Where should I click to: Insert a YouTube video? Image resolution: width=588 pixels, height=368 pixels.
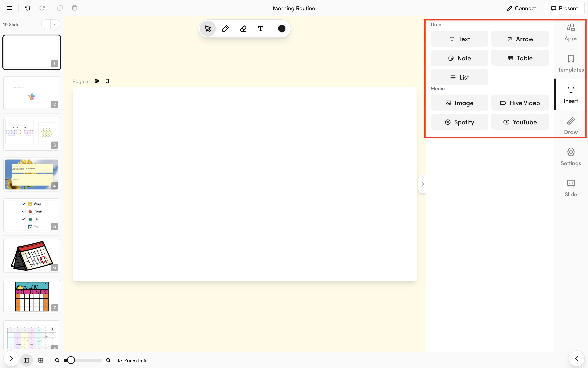click(x=520, y=122)
